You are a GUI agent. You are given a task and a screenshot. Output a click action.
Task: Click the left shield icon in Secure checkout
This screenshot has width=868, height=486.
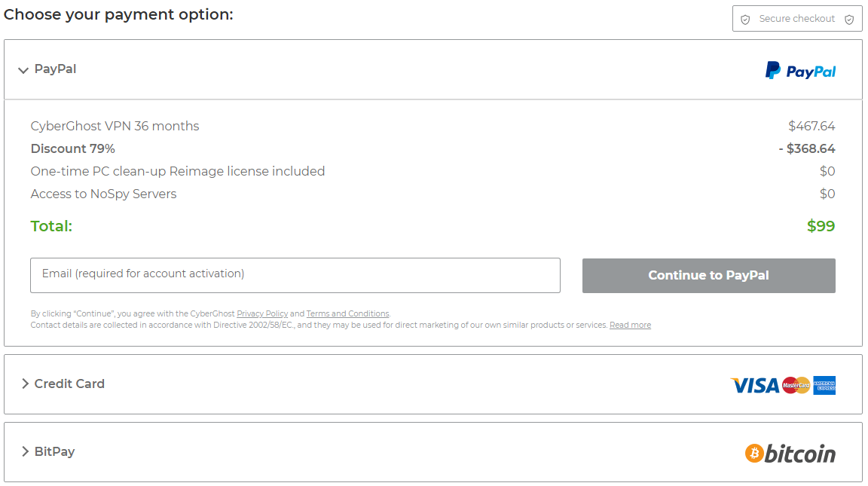(746, 20)
